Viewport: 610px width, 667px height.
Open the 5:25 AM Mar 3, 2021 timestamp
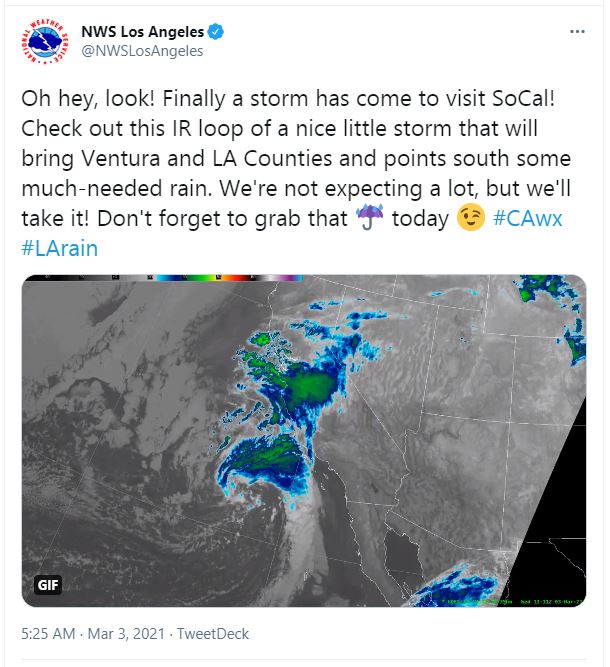pos(93,634)
